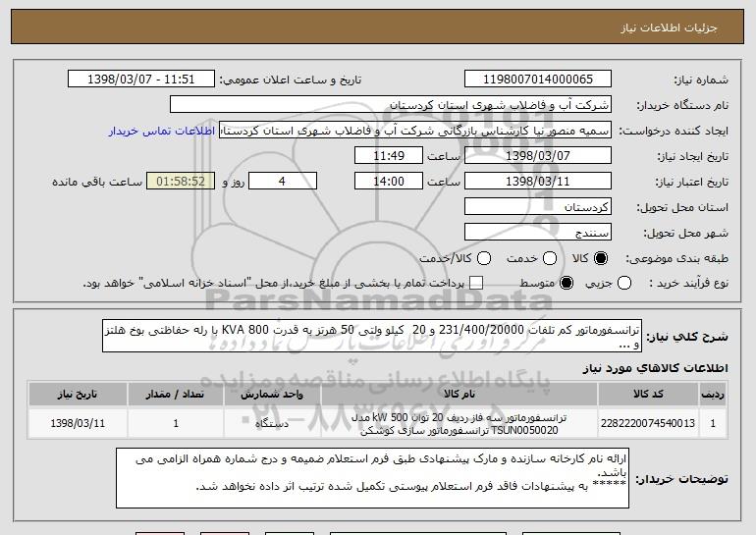The image size is (756, 535).
Task: Choose the متوسط purchase process option
Action: 567,284
